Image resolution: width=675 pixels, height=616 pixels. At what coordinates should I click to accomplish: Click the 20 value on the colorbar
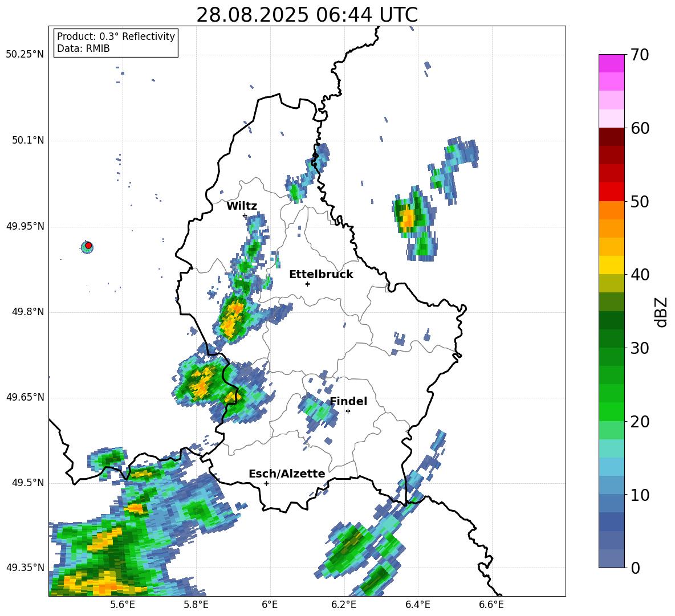pos(640,421)
